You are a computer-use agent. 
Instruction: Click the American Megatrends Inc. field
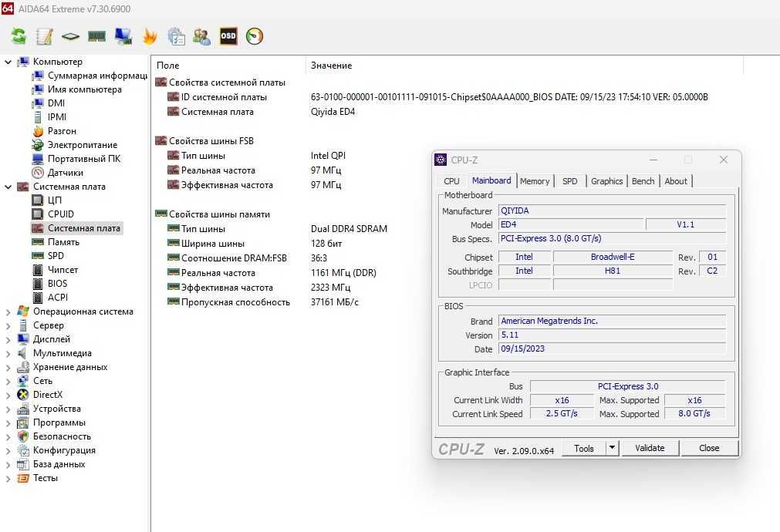612,322
